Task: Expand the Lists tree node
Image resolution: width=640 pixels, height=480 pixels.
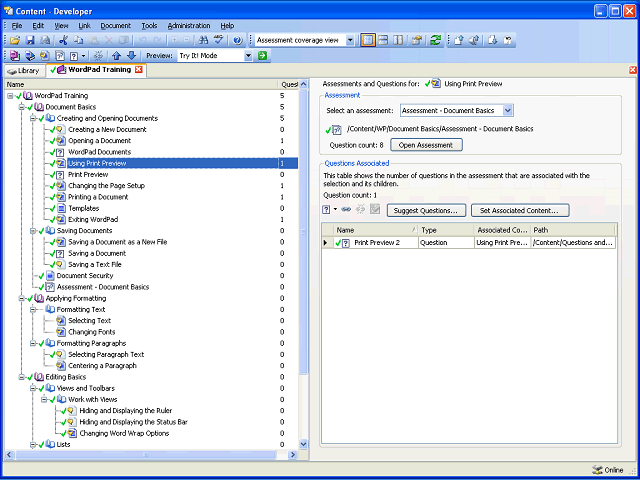Action: tap(33, 445)
